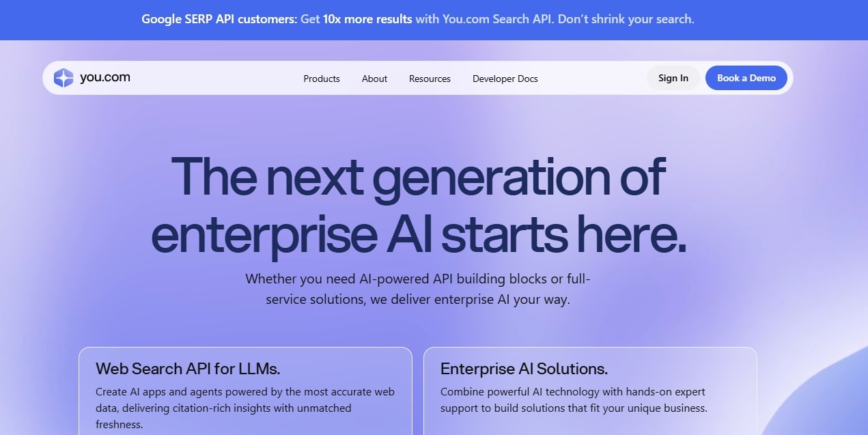Click the 'The next generation of' headline line
Viewport: 868px width, 435px height.
pos(418,177)
